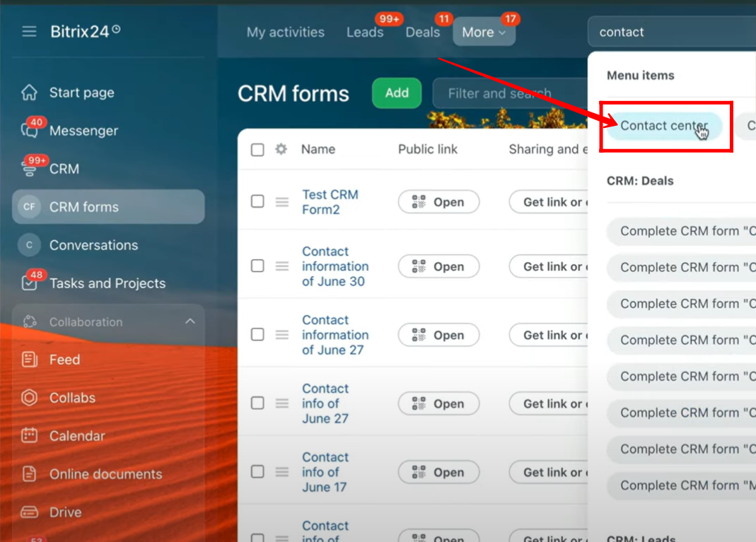Check the box for Contact info of June 17

[257, 471]
